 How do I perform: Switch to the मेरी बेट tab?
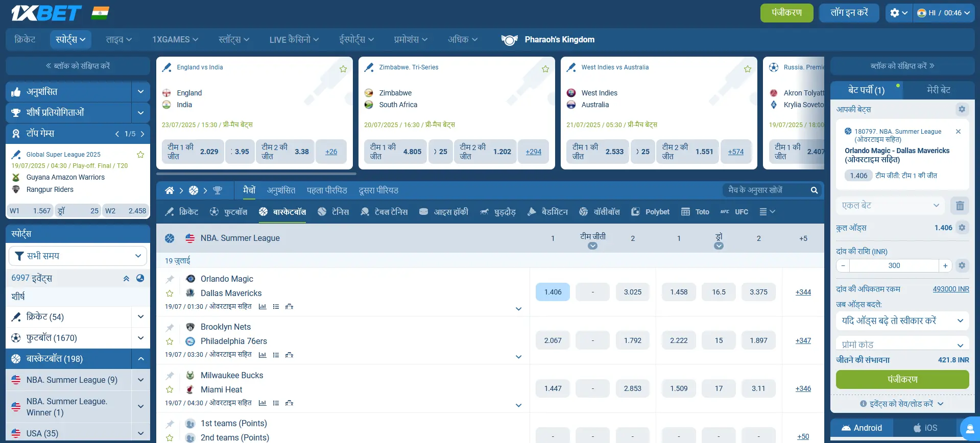(x=938, y=90)
